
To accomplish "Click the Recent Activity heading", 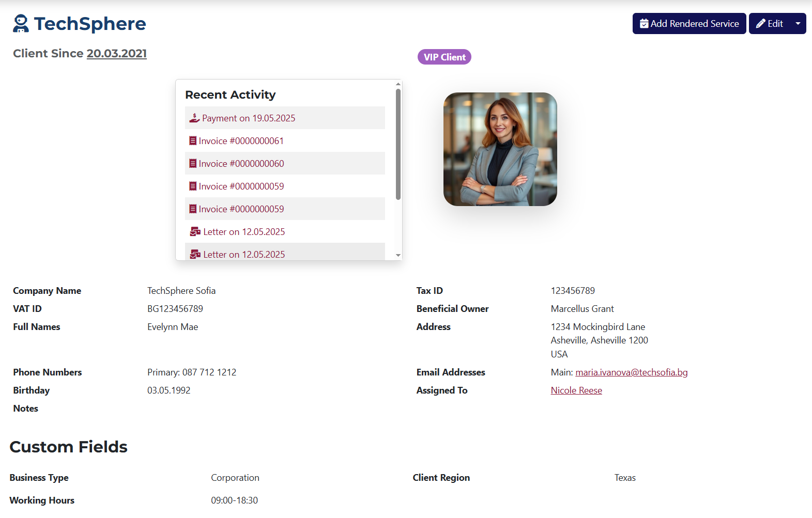I will pyautogui.click(x=231, y=95).
